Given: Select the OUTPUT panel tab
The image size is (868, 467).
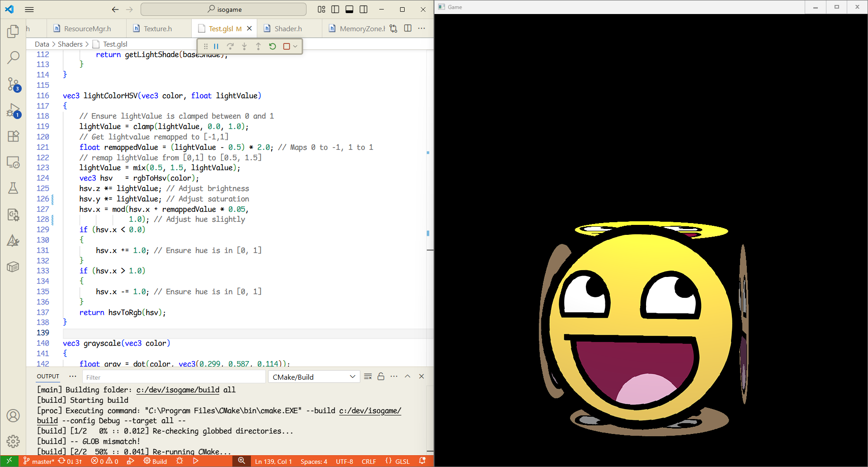Looking at the screenshot, I should (x=48, y=376).
